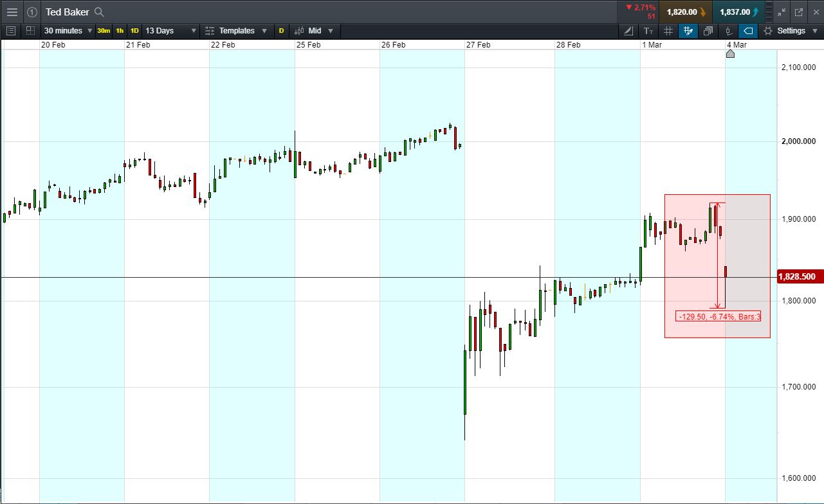Click the 4 Mar date label
Screen dimensions: 824x504
[737, 44]
